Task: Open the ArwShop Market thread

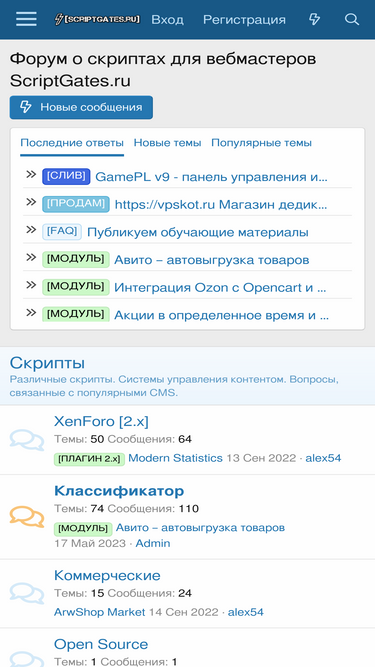Action: (x=99, y=612)
